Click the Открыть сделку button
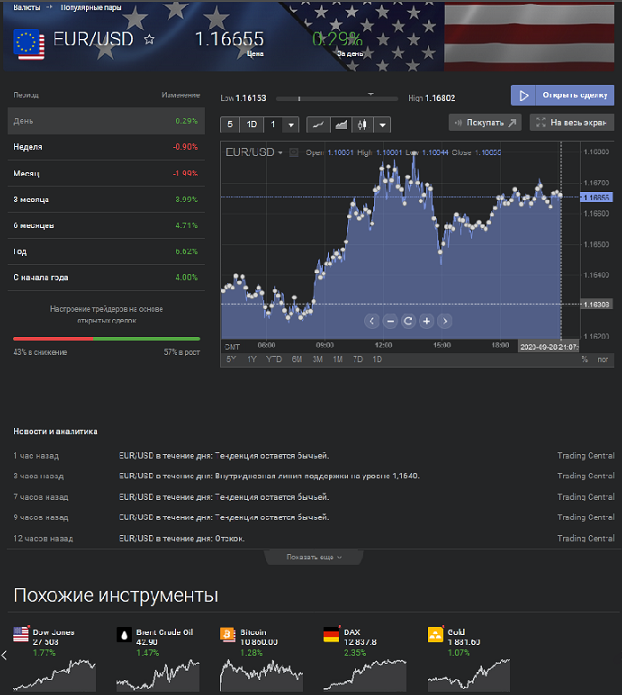This screenshot has height=695, width=622. pyautogui.click(x=562, y=96)
